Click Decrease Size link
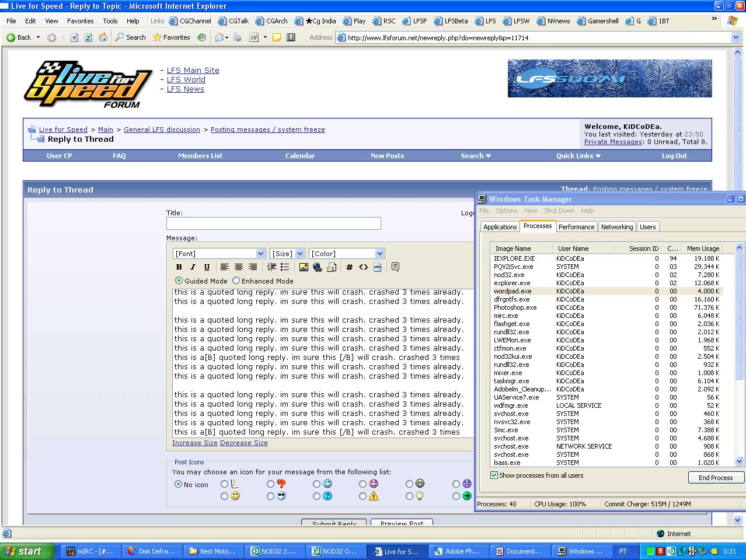This screenshot has height=560, width=746. click(x=244, y=443)
